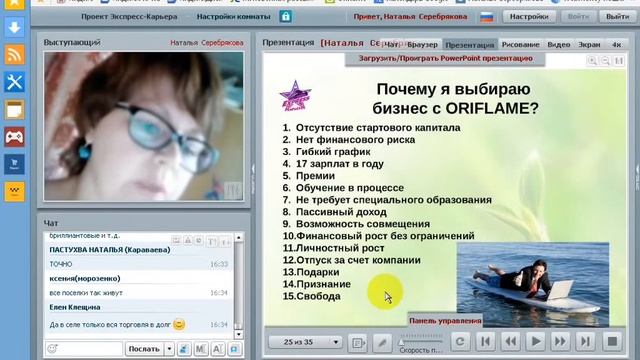Open the Экран tab
This screenshot has width=640, height=360.
[589, 44]
